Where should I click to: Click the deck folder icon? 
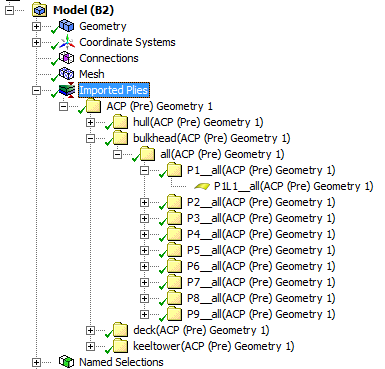pyautogui.click(x=120, y=330)
